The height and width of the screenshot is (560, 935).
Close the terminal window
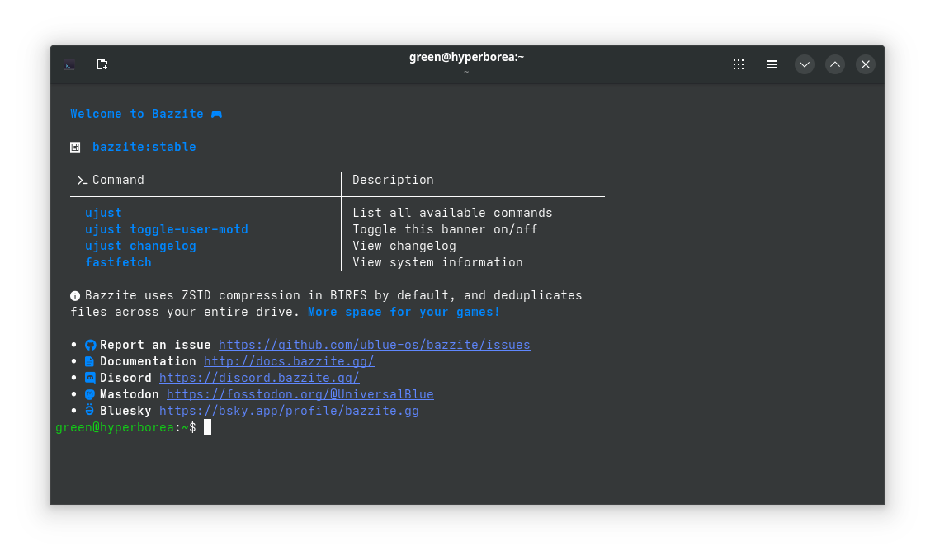click(x=865, y=64)
